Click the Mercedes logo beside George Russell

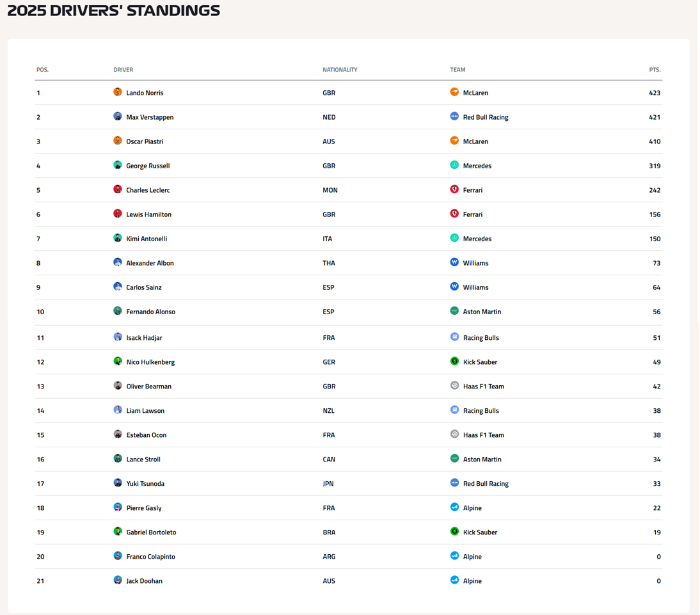[454, 165]
